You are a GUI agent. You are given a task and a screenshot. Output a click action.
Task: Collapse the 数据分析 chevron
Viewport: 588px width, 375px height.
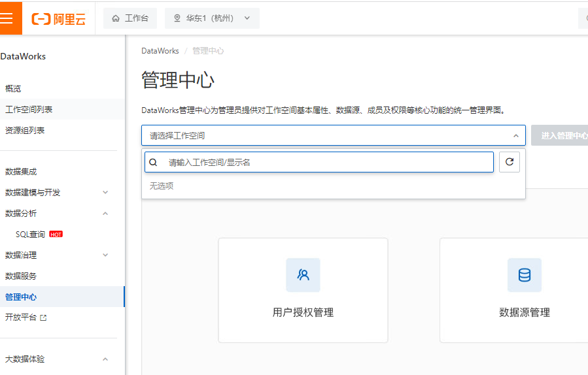point(105,214)
